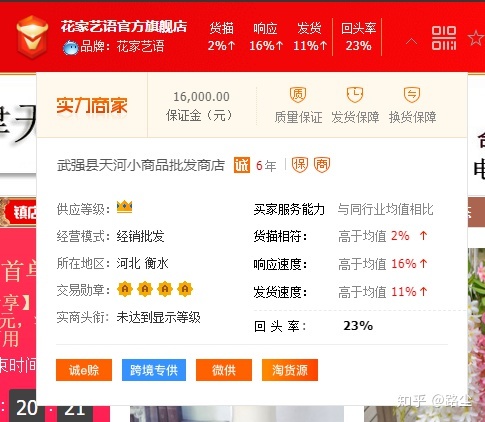Image resolution: width=485 pixels, height=422 pixels.
Task: Click the 微供 button
Action: [x=224, y=370]
